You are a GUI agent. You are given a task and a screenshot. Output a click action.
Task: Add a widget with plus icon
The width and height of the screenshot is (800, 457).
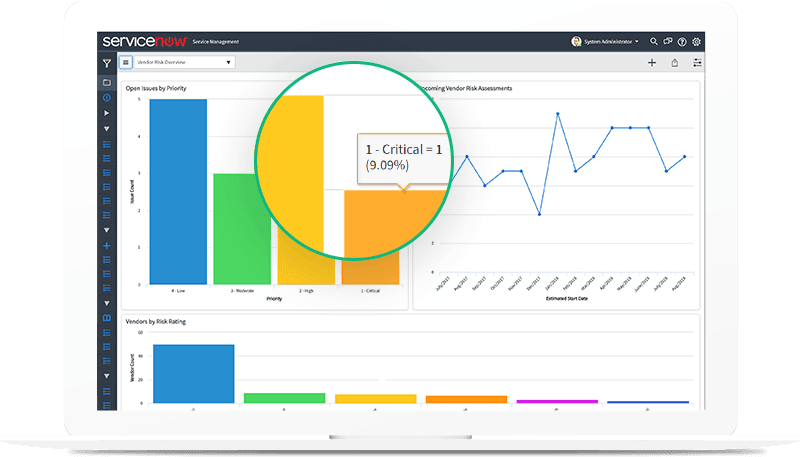click(x=652, y=63)
